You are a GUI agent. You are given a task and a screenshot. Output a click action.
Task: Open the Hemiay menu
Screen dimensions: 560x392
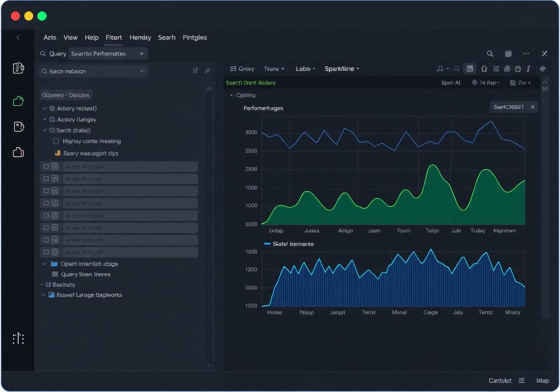140,38
